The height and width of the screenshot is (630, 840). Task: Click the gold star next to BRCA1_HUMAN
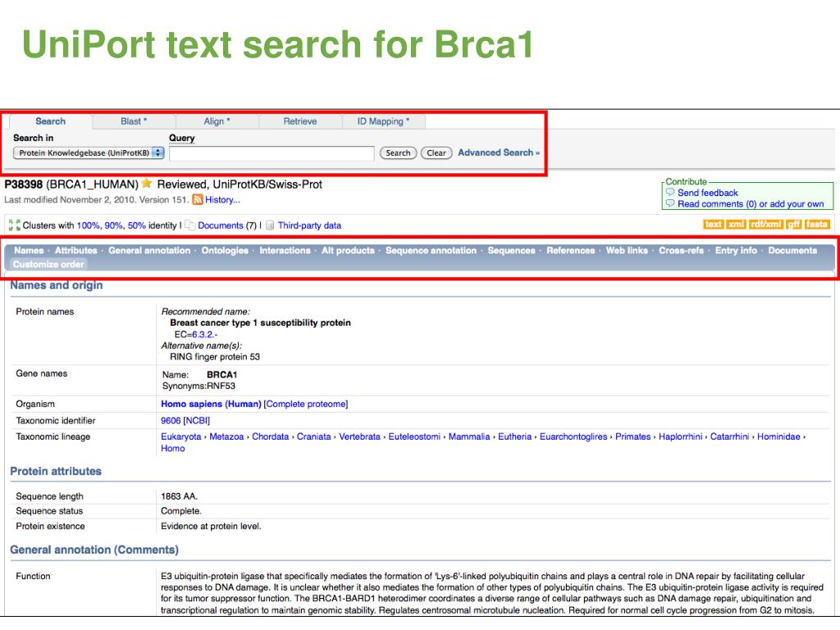(x=146, y=184)
